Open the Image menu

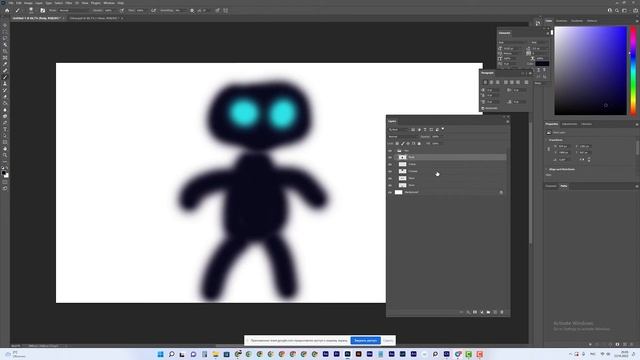point(28,3)
